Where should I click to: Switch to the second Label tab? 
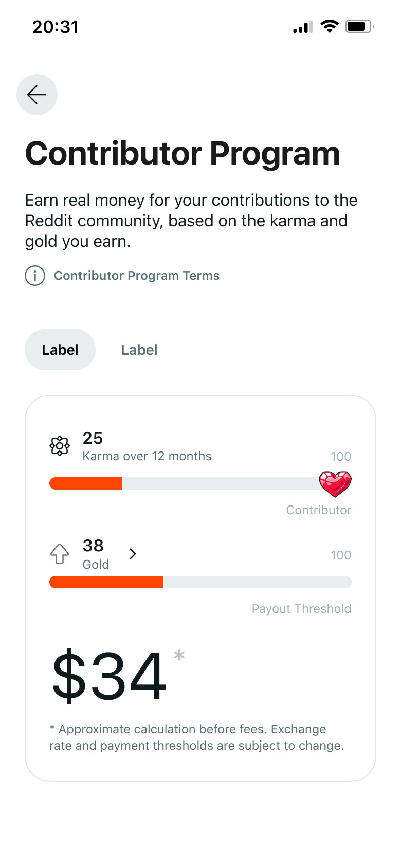point(139,350)
